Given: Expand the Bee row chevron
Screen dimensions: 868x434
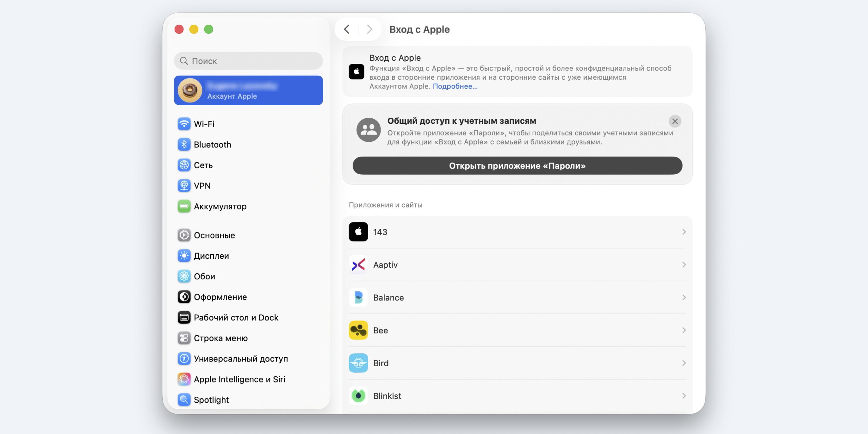Looking at the screenshot, I should click(684, 330).
